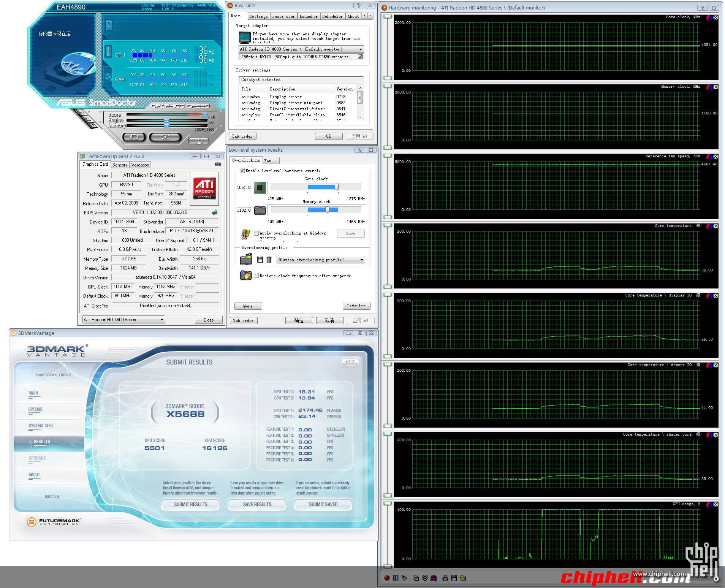Click the GPU-Z screenshot camera icon

tap(218, 164)
